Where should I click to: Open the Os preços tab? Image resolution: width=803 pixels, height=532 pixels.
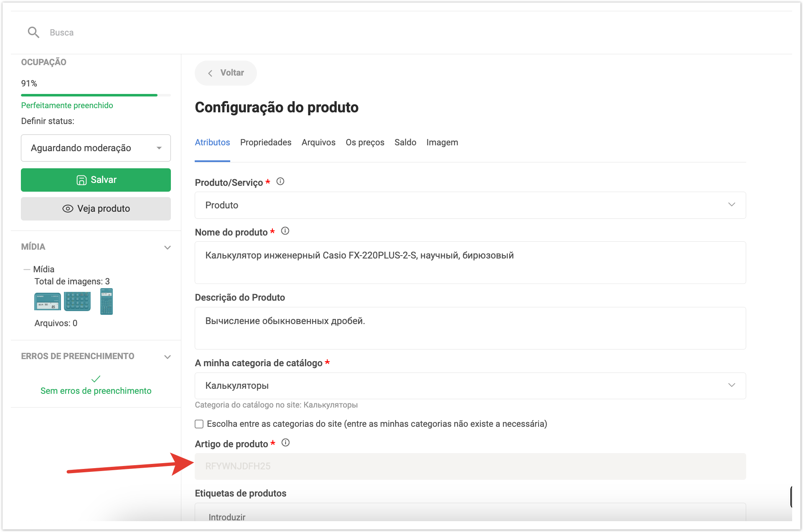[x=365, y=142]
